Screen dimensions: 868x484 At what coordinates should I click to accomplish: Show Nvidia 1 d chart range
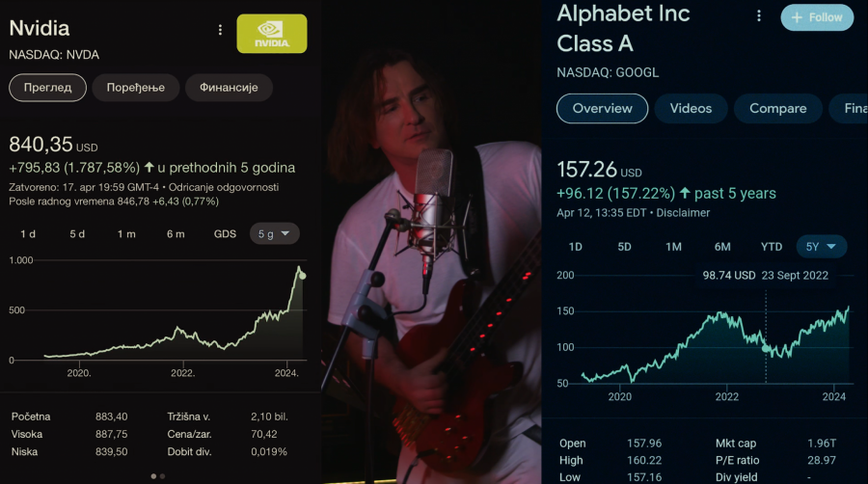[28, 233]
